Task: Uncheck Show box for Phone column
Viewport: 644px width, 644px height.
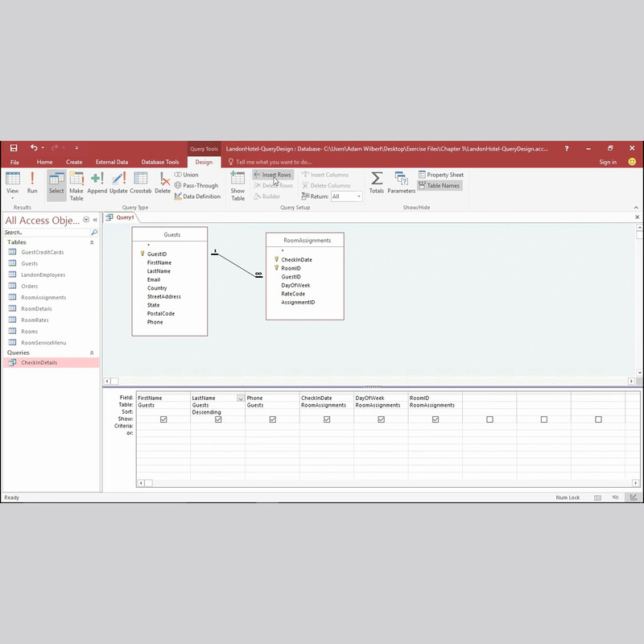Action: (272, 419)
